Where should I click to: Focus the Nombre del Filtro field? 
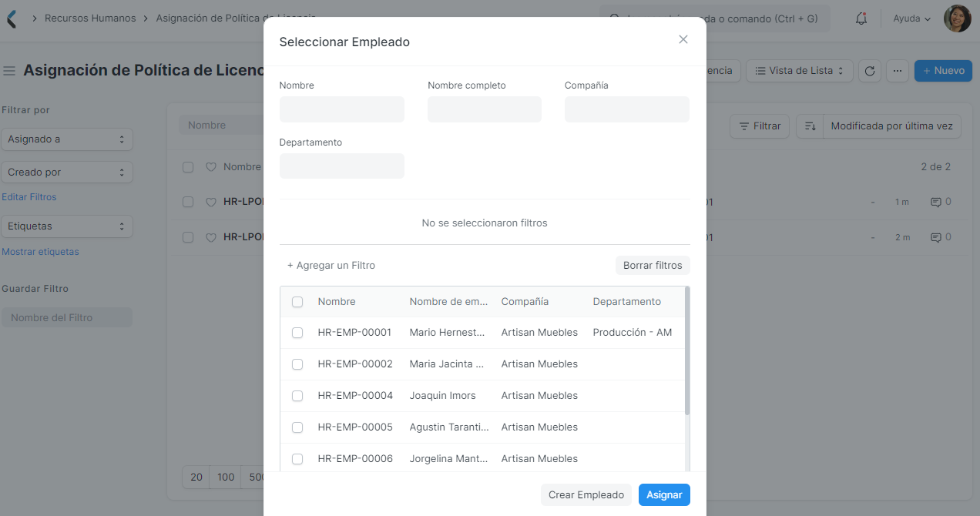coord(67,318)
